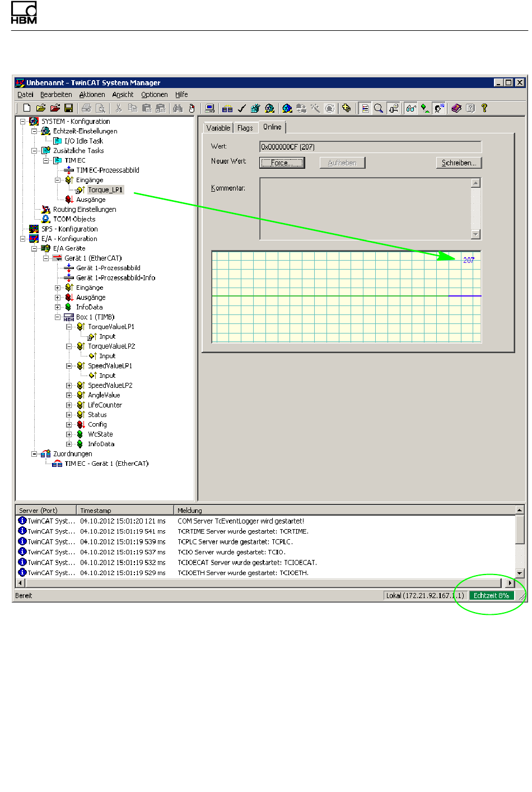
Task: Click the SYSTEM - Konfiguration tree icon
Action: click(35, 121)
